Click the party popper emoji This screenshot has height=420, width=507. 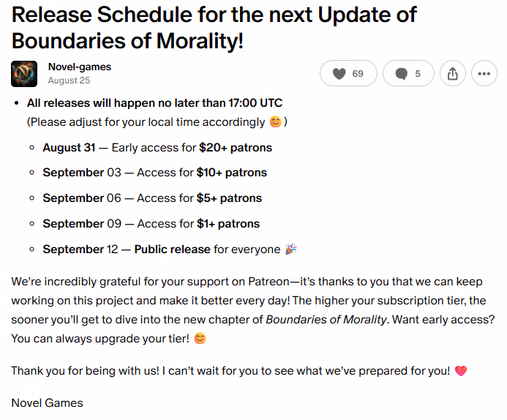tap(291, 250)
